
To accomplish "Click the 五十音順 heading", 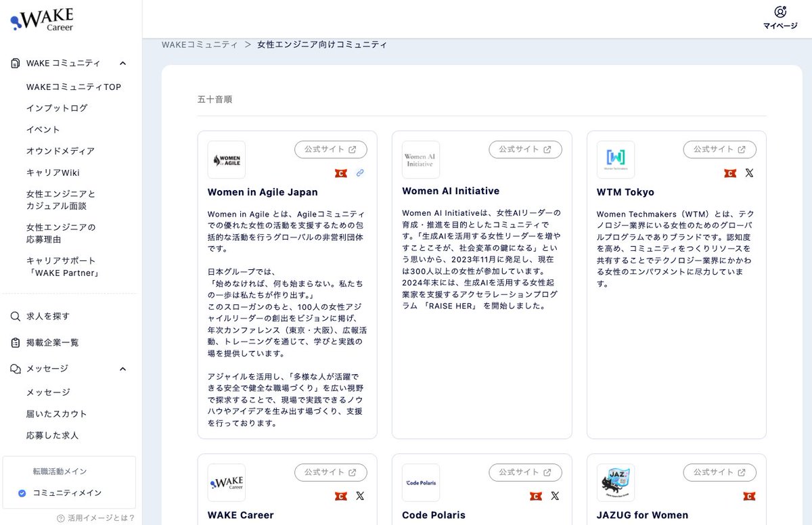I will click(x=215, y=99).
